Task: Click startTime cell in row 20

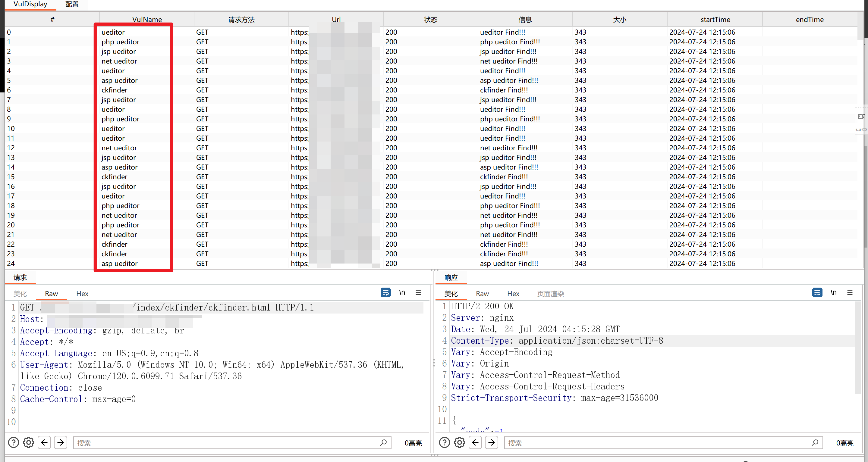Action: [x=702, y=225]
